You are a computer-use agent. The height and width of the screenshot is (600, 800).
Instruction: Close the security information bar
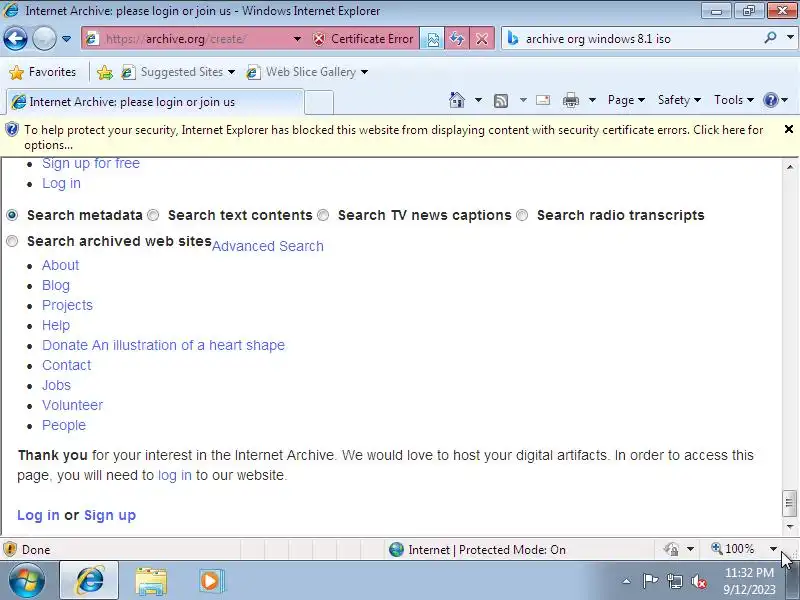click(789, 130)
